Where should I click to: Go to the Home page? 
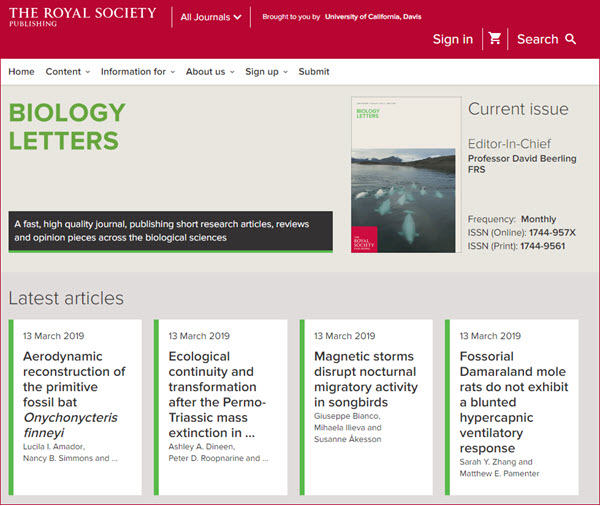(x=21, y=72)
